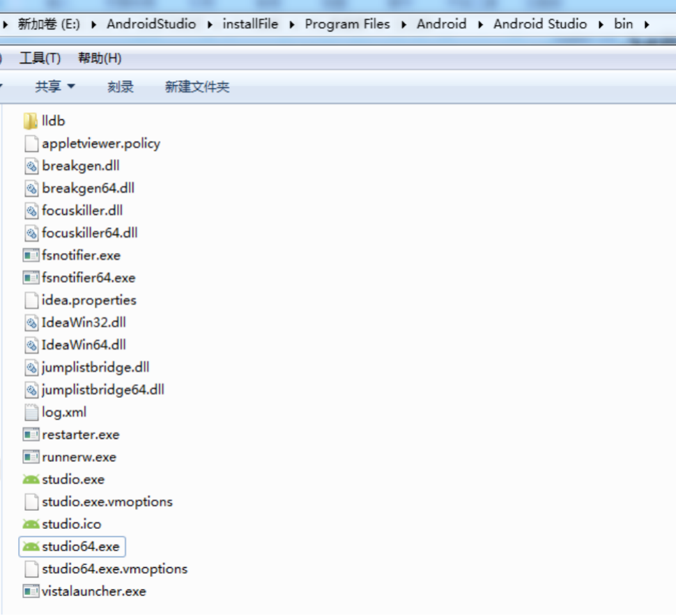676x616 pixels.
Task: Click the vistalauncher.exe application icon
Action: coord(31,592)
